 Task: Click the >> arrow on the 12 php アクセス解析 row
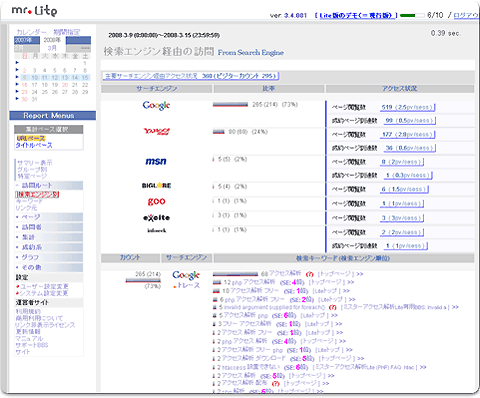350,282
